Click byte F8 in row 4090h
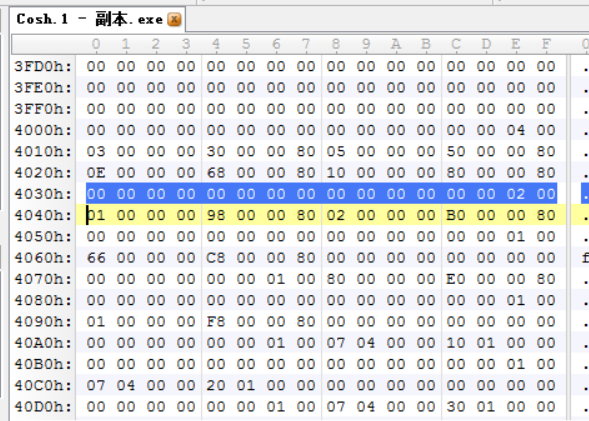 216,322
